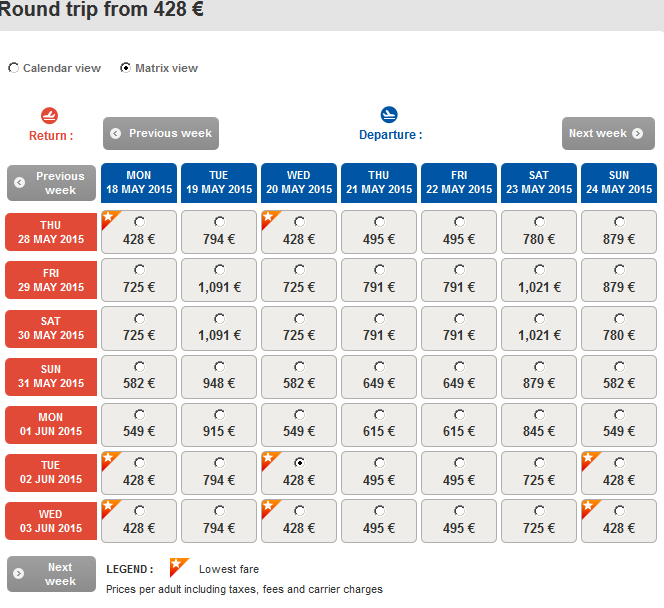Screen dimensions: 664x608
Task: Switch to Calendar view
Action: click(14, 68)
